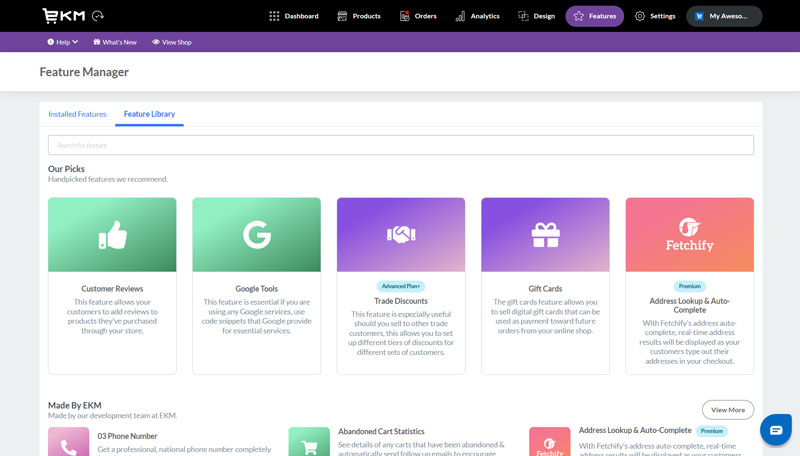Viewport: 800px width, 456px height.
Task: Click the Dashboard grid icon
Action: [x=274, y=16]
